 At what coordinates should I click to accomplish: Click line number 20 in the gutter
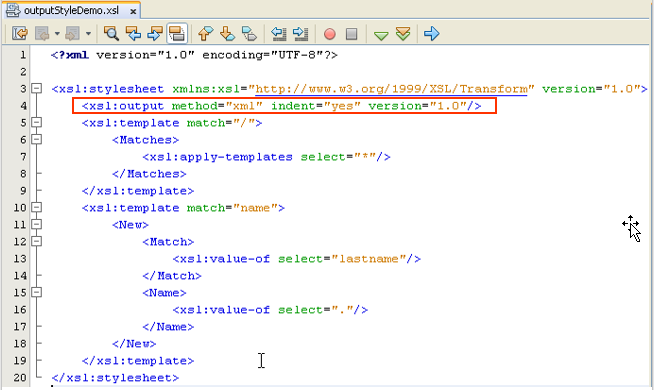(20, 377)
